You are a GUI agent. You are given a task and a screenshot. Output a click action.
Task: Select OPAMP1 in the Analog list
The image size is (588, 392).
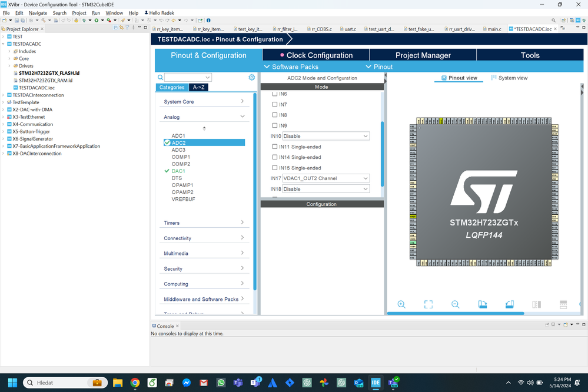(x=182, y=185)
